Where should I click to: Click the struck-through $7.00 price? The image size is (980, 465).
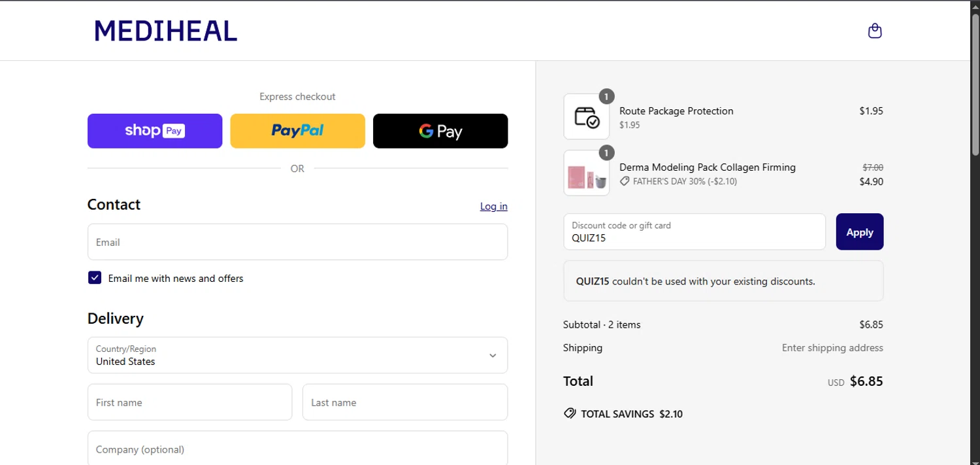point(873,167)
